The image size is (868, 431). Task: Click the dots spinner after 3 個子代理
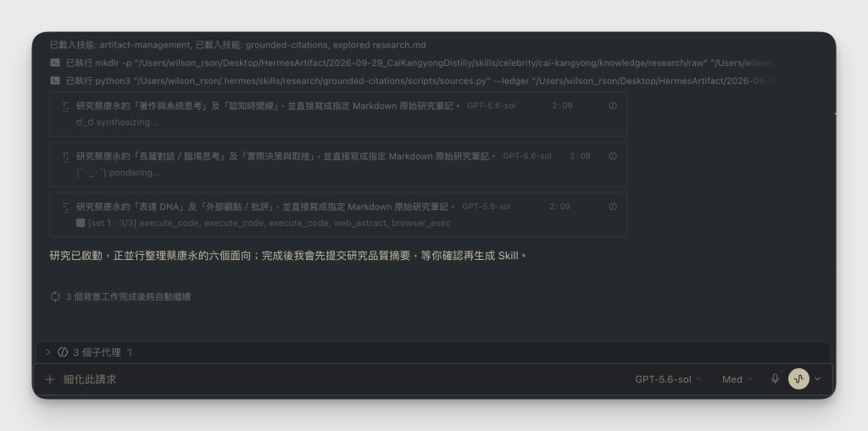130,352
